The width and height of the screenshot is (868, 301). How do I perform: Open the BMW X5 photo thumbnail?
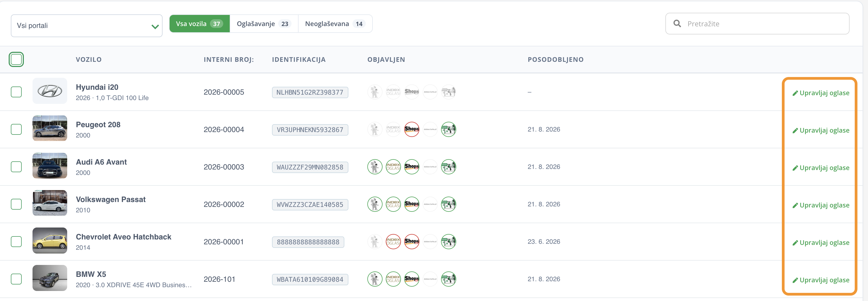pyautogui.click(x=50, y=278)
